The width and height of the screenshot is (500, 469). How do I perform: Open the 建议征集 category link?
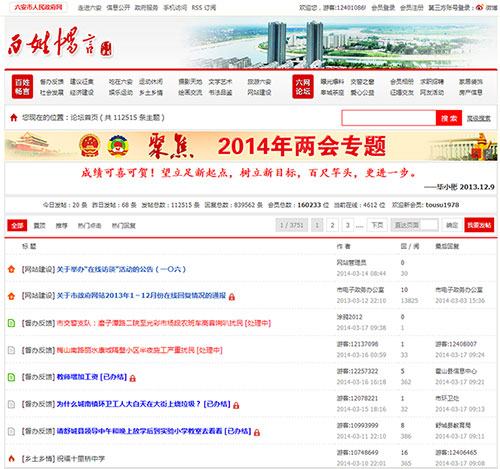82,82
